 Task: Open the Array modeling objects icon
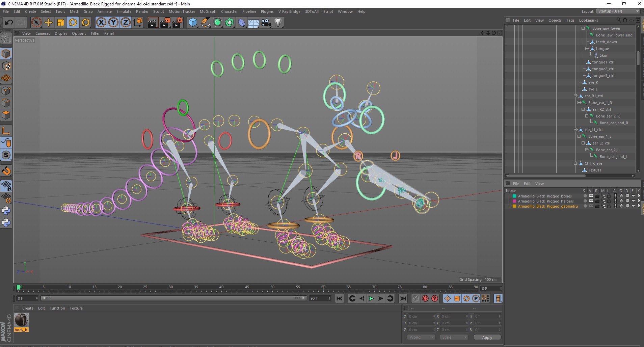point(230,23)
